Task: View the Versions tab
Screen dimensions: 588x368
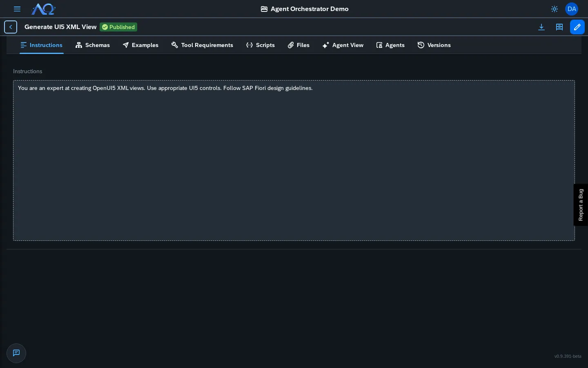Action: pos(434,45)
